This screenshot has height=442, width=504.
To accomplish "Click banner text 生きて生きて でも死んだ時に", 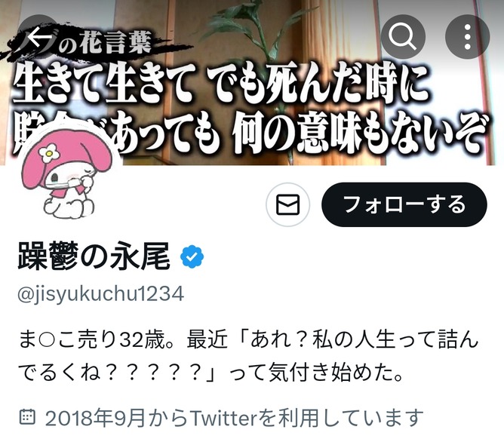I will tap(221, 84).
